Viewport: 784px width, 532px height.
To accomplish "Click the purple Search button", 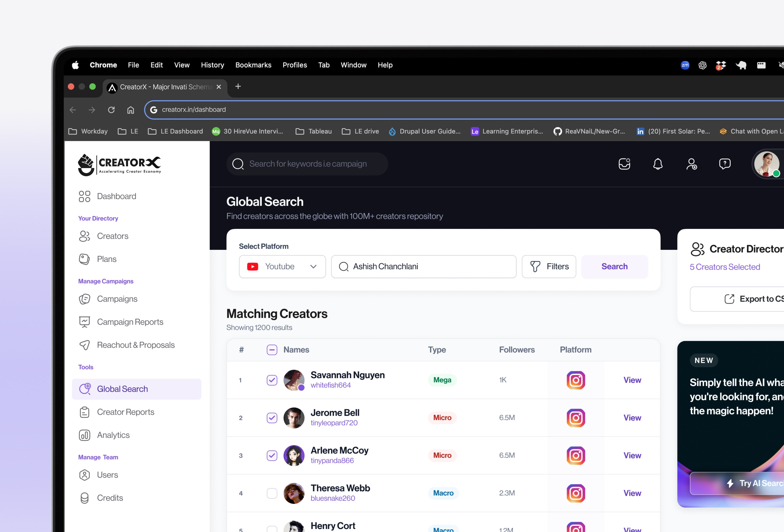I will [x=614, y=267].
